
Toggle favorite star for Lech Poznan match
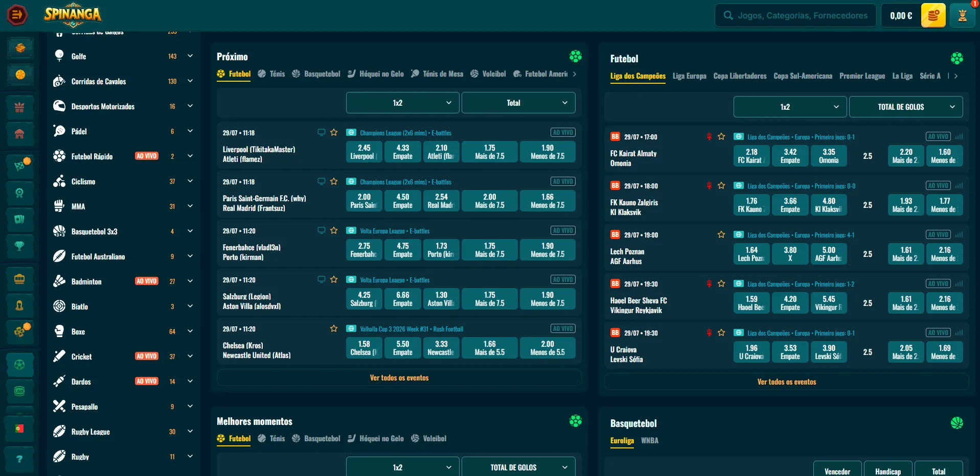click(x=721, y=234)
